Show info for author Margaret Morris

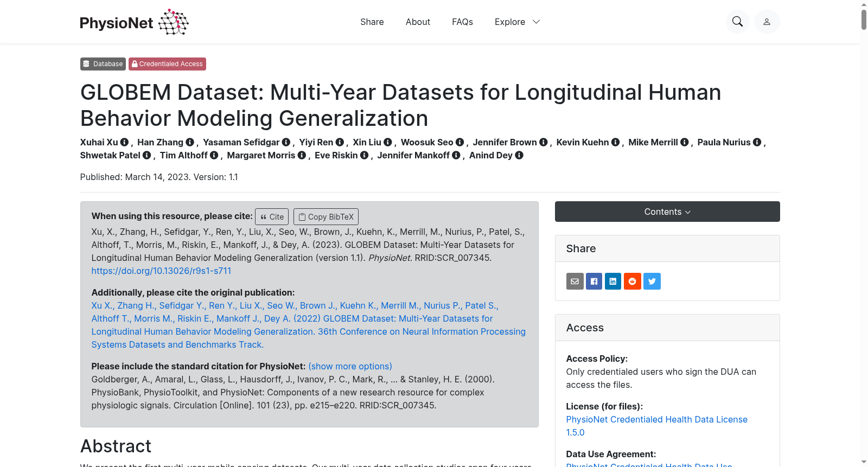pyautogui.click(x=302, y=155)
